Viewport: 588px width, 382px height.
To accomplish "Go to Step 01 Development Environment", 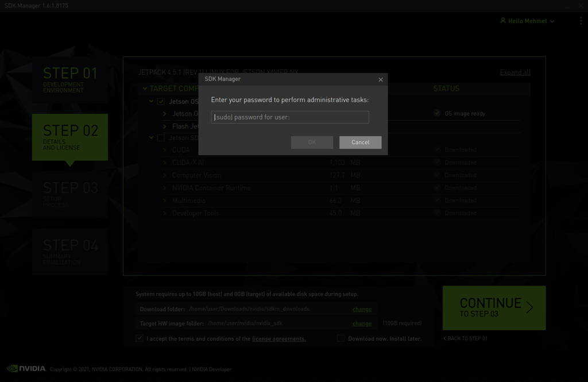I will coord(70,79).
